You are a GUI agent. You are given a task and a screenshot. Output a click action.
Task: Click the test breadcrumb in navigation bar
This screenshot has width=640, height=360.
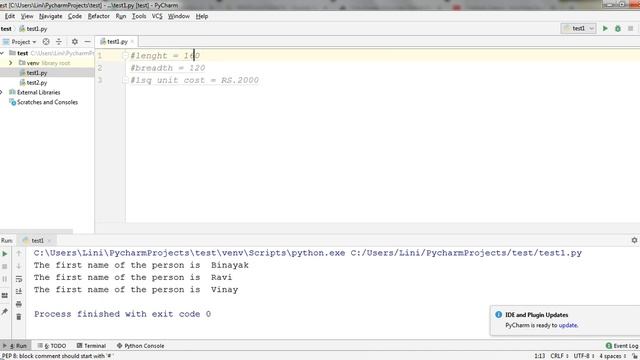pyautogui.click(x=6, y=29)
